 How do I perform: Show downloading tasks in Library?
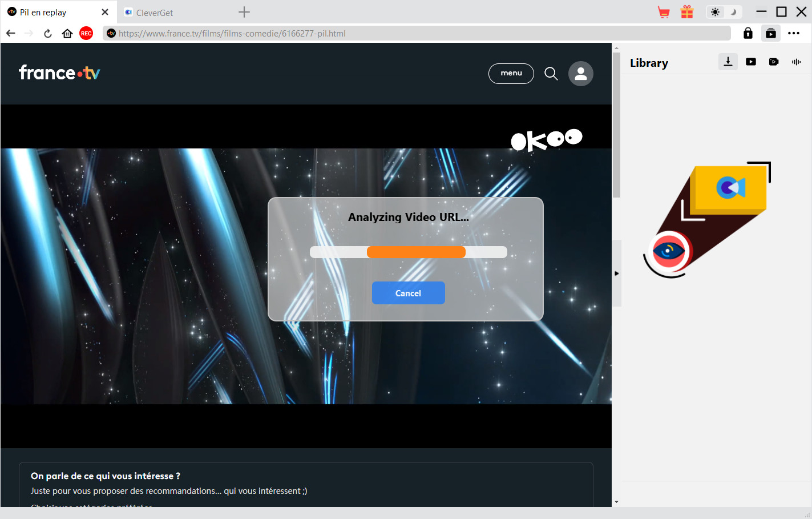point(728,62)
